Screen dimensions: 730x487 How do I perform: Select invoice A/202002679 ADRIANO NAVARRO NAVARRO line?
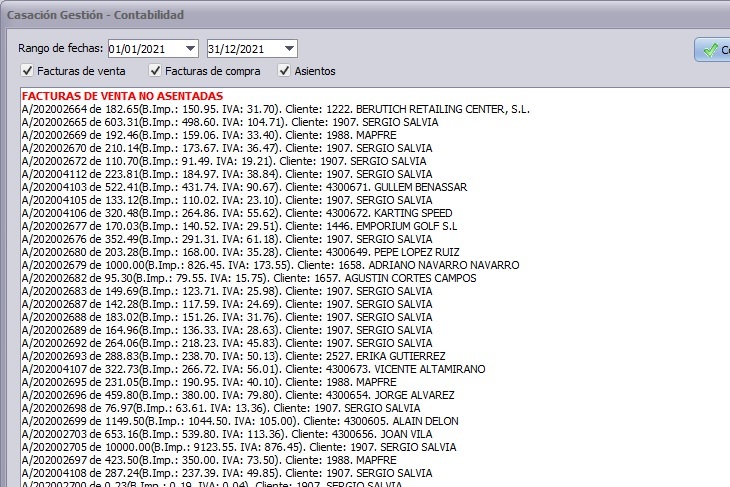(x=270, y=265)
